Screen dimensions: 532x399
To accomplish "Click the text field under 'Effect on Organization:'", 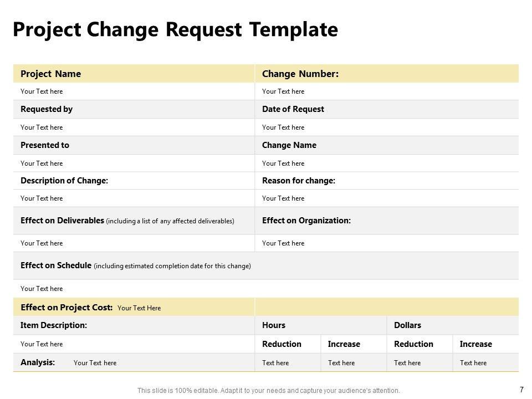I will click(283, 243).
